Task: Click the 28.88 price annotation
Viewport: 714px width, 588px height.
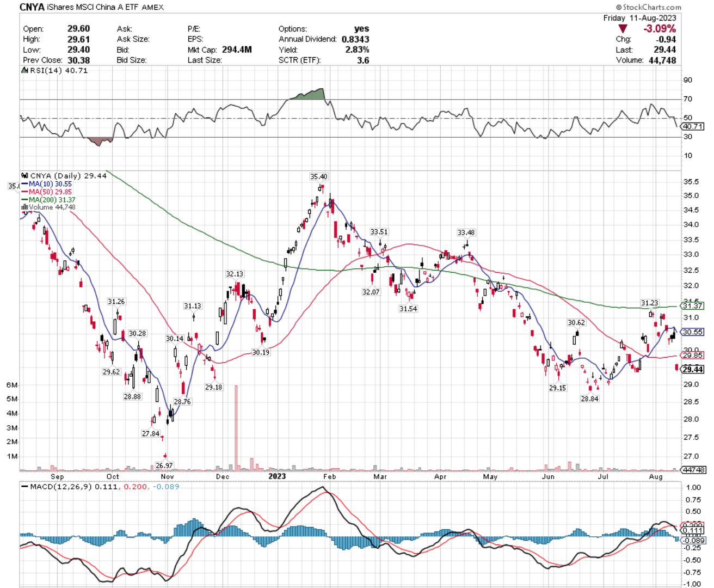Action: [x=132, y=396]
